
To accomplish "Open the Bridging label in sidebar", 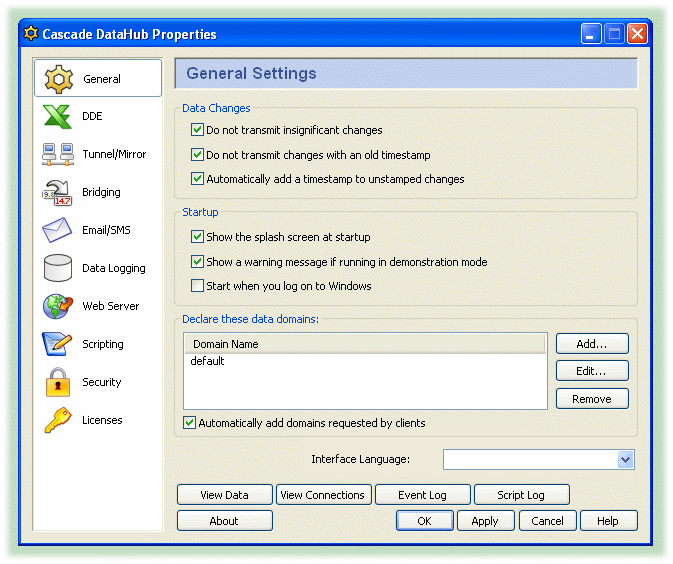I will [x=101, y=192].
